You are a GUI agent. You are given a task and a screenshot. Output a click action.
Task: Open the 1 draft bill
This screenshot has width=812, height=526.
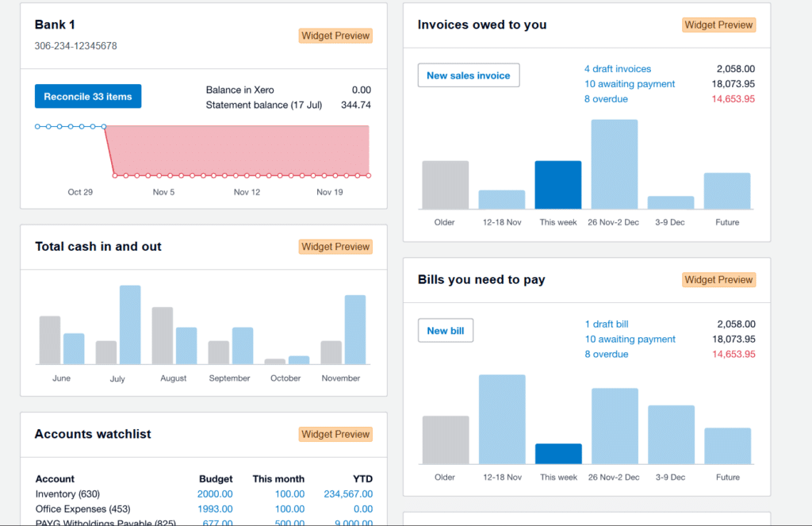tap(607, 324)
